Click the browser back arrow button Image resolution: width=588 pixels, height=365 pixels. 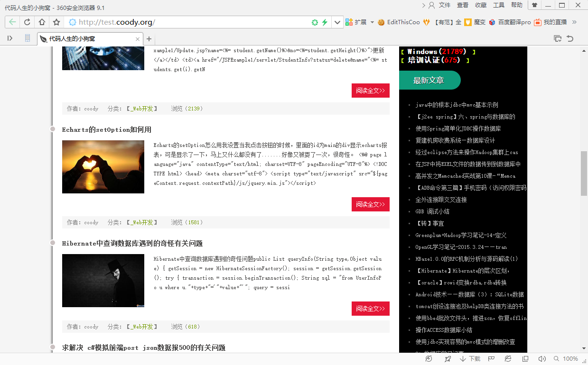[12, 22]
